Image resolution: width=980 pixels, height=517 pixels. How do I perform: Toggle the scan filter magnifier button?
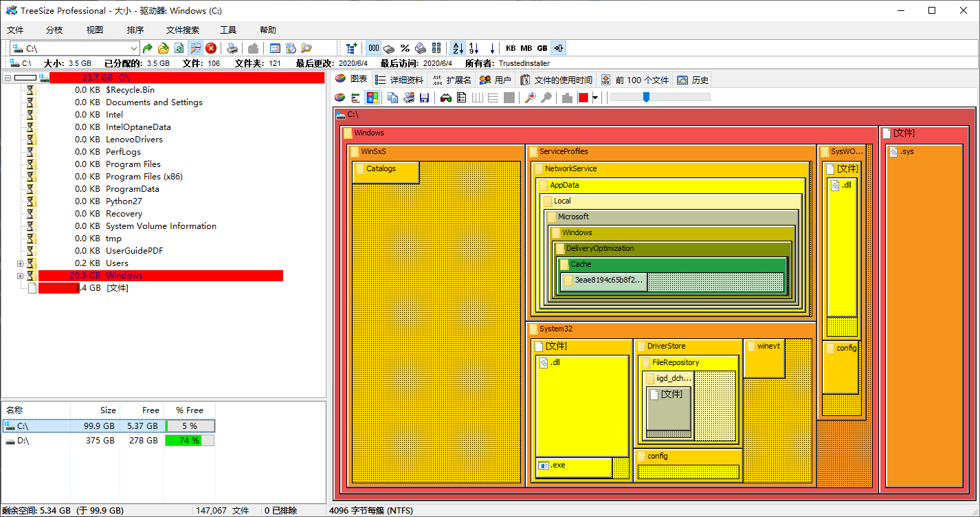tap(195, 48)
